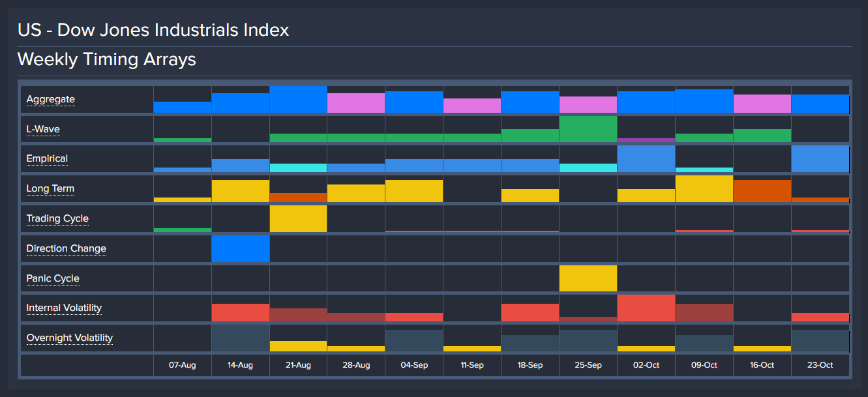
Task: Select the 23-Oct date column label
Action: pyautogui.click(x=820, y=365)
